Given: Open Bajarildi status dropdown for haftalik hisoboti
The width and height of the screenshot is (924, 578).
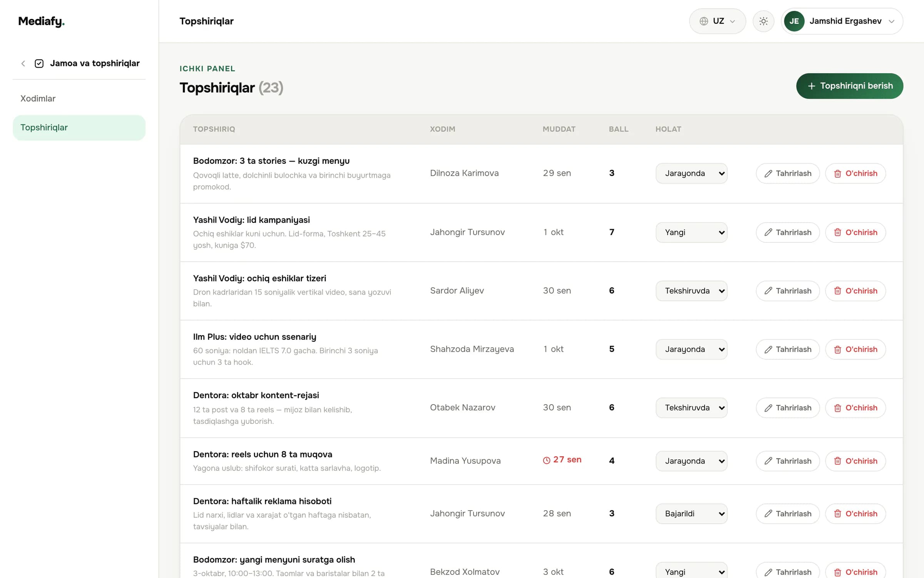Looking at the screenshot, I should 691,514.
